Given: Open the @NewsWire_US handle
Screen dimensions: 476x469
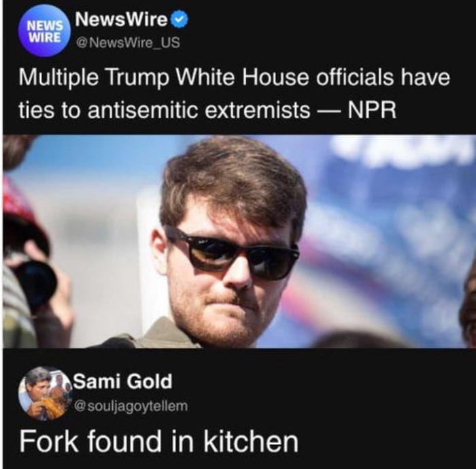Looking at the screenshot, I should [x=128, y=43].
